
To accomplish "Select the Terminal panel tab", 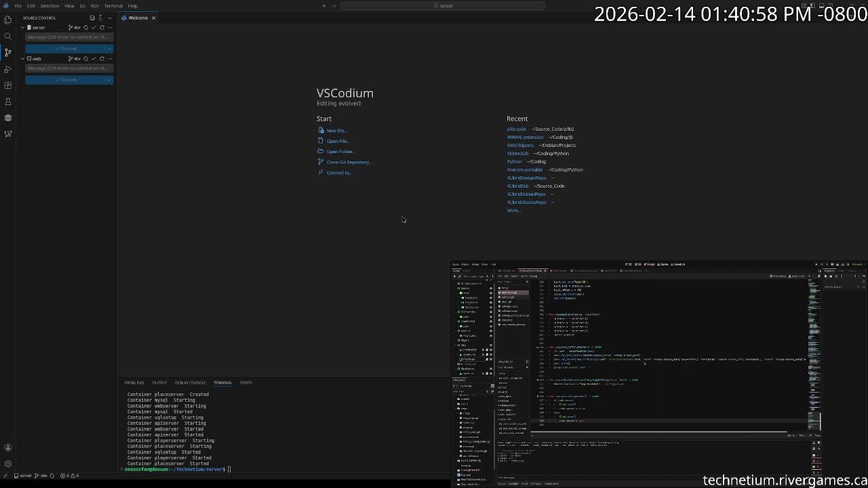I will point(223,383).
